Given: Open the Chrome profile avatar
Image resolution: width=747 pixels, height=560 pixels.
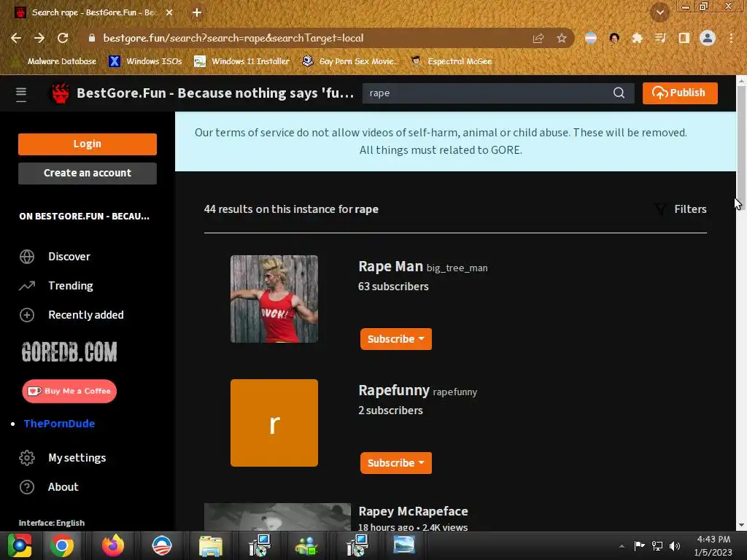Looking at the screenshot, I should coord(708,38).
